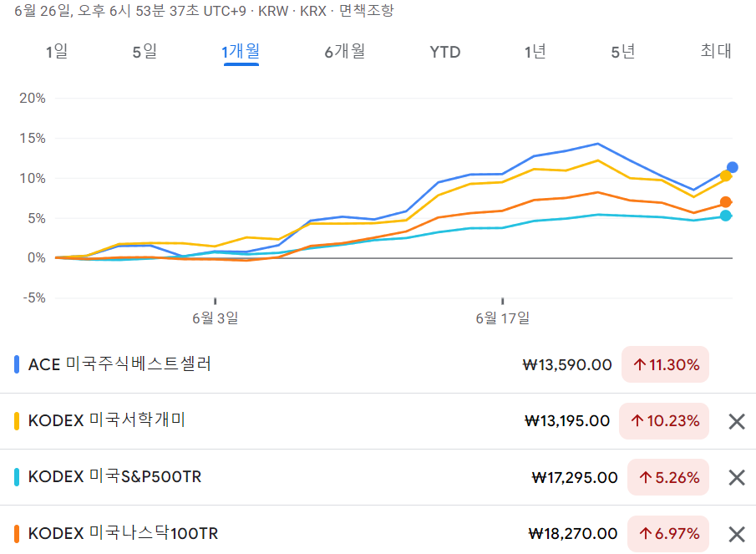
Task: Click the ₩13,590.00 price value
Action: (567, 364)
